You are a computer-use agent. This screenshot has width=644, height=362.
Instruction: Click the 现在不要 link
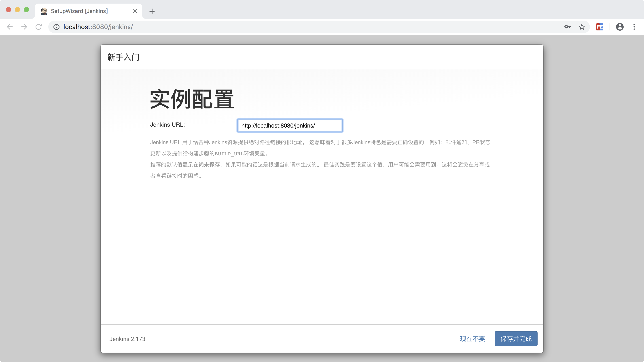point(472,339)
